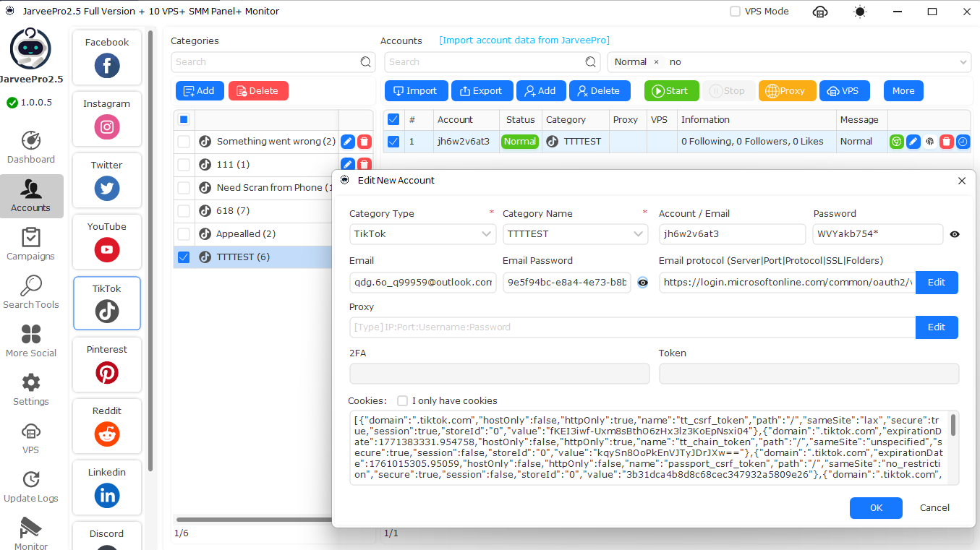
Task: Open Twitter platform in sidebar
Action: coord(107,180)
